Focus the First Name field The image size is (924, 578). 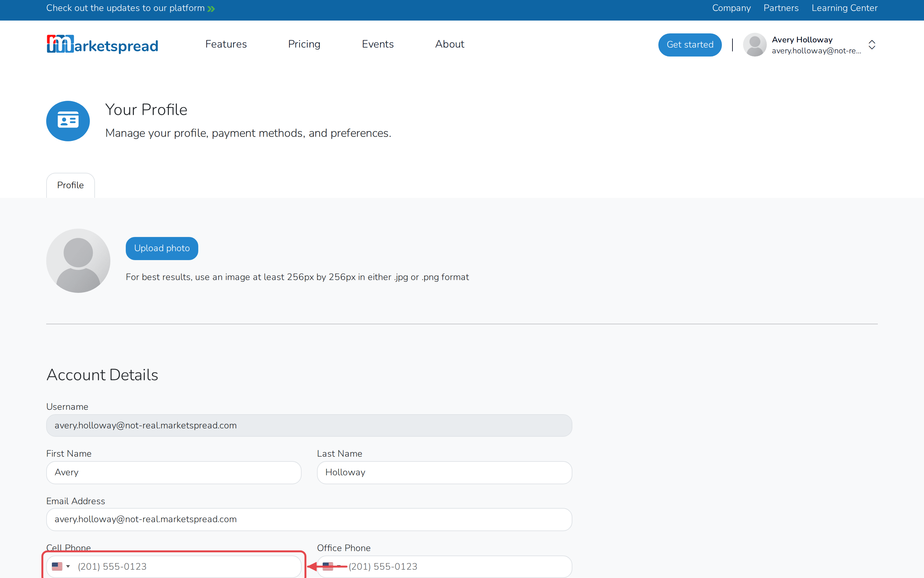tap(174, 472)
